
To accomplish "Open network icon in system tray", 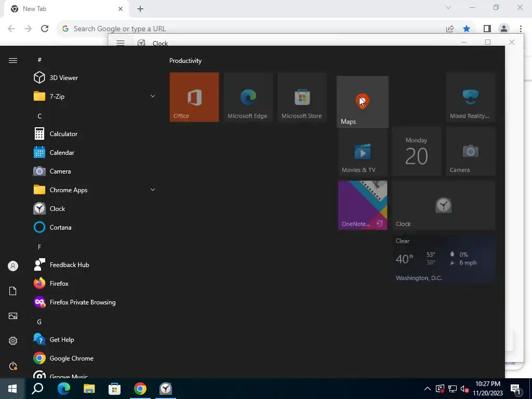I will click(453, 389).
